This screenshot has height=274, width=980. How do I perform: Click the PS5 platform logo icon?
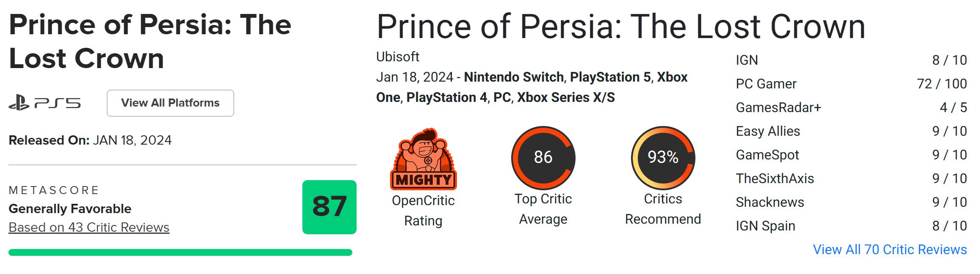pyautogui.click(x=44, y=103)
